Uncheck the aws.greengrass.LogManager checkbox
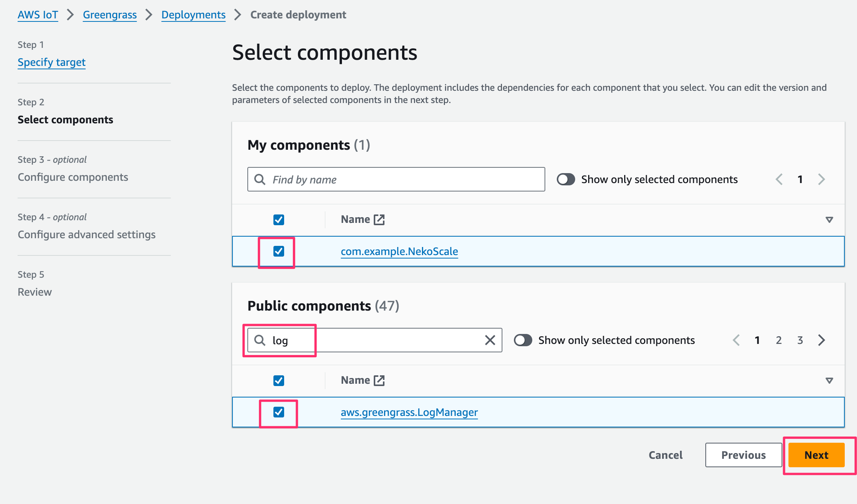This screenshot has width=857, height=504. [x=279, y=412]
